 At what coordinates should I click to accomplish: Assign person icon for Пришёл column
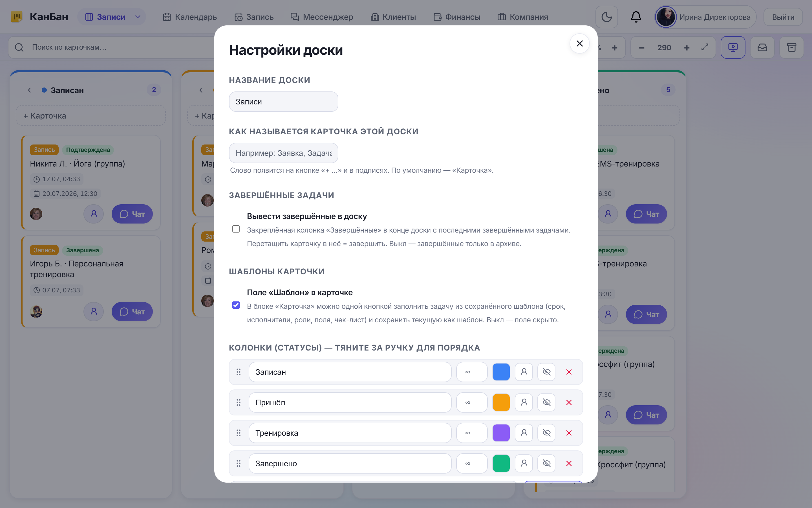524,402
